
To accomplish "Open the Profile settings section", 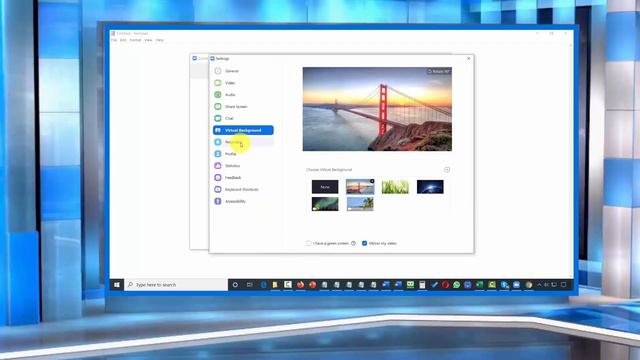I will [x=243, y=154].
